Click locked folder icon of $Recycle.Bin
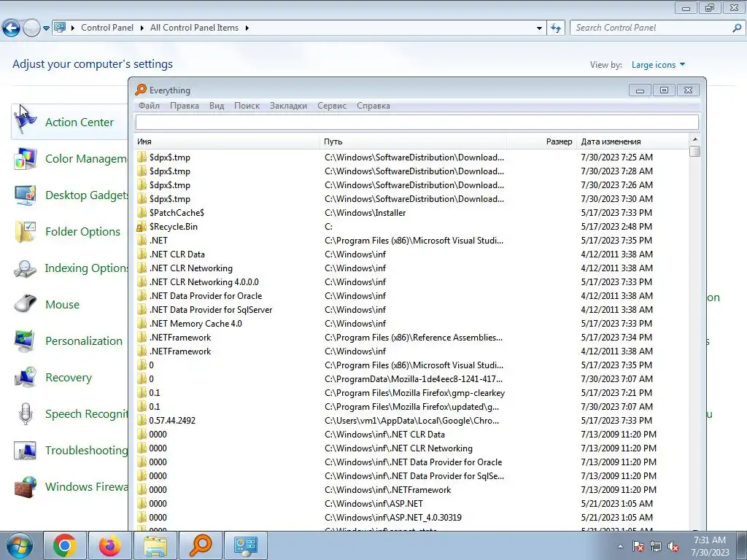Screen dimensions: 747x560 coord(142,226)
